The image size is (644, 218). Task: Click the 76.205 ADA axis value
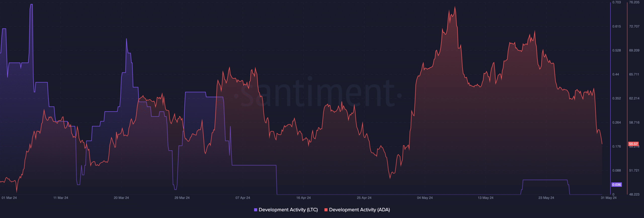coord(634,2)
